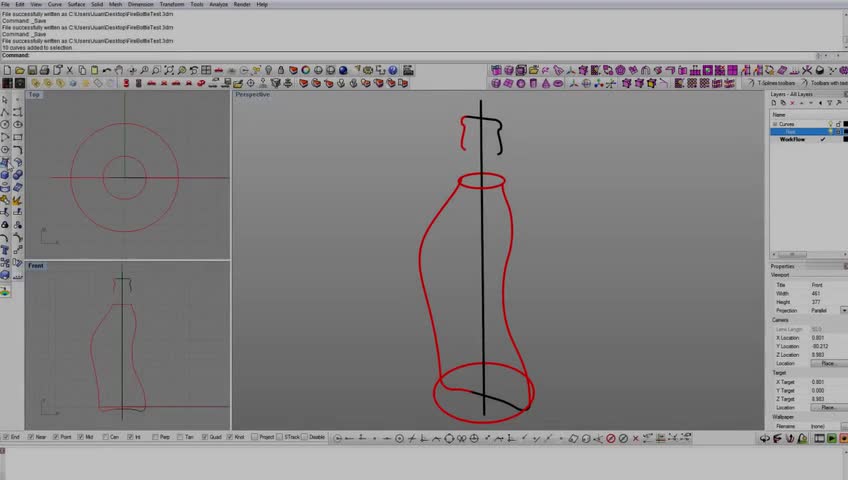The image size is (848, 480).
Task: Click the padlock lock objects icon
Action: [x=281, y=70]
